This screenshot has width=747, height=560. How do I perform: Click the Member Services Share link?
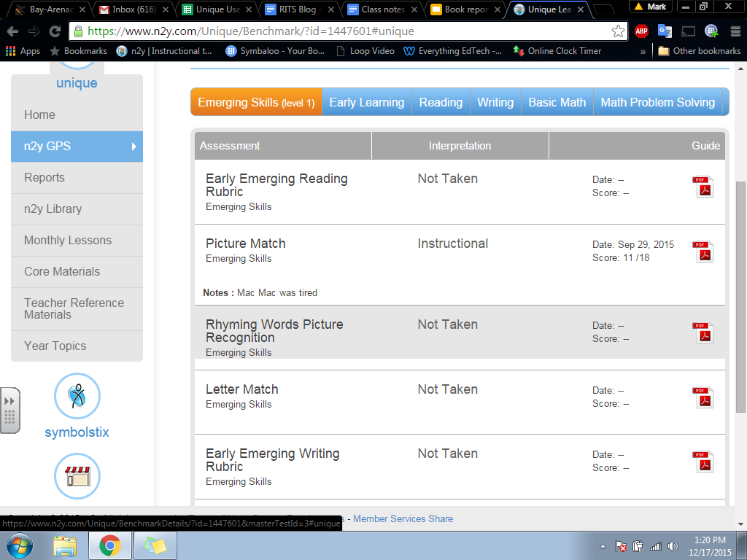pyautogui.click(x=403, y=518)
